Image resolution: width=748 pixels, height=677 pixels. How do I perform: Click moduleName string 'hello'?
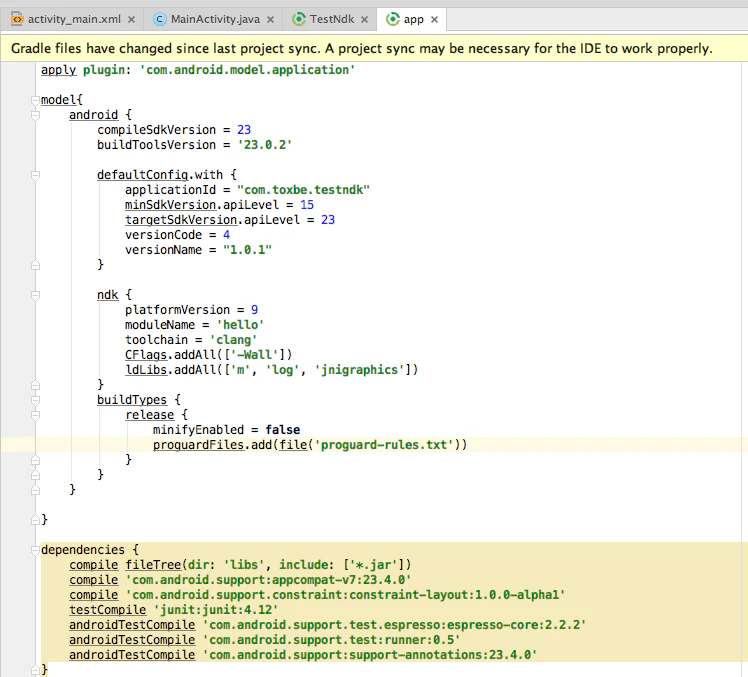[240, 324]
